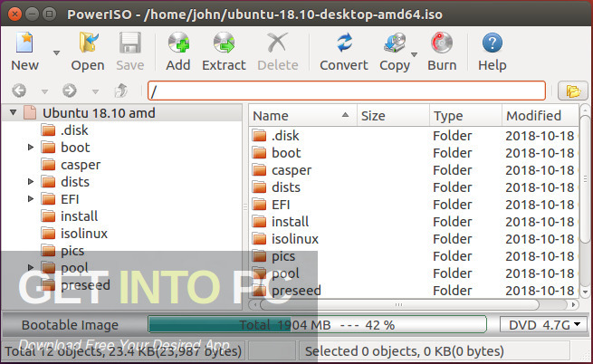Image resolution: width=593 pixels, height=364 pixels.
Task: Click the Copy disc toolbar icon
Action: (395, 43)
